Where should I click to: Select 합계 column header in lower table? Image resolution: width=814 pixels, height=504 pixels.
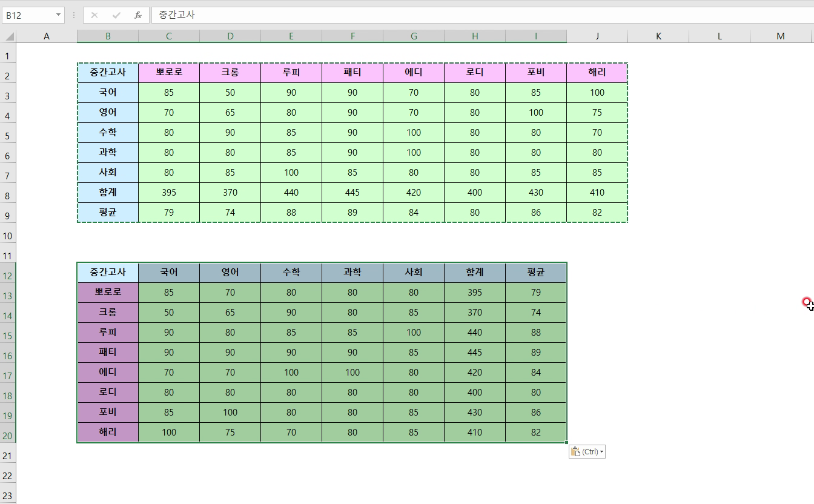(475, 273)
